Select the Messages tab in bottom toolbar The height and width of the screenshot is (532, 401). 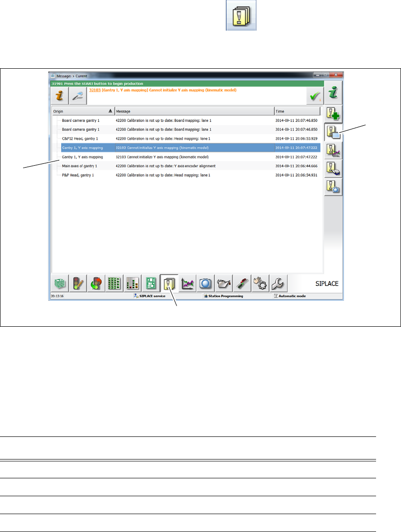pyautogui.click(x=169, y=283)
